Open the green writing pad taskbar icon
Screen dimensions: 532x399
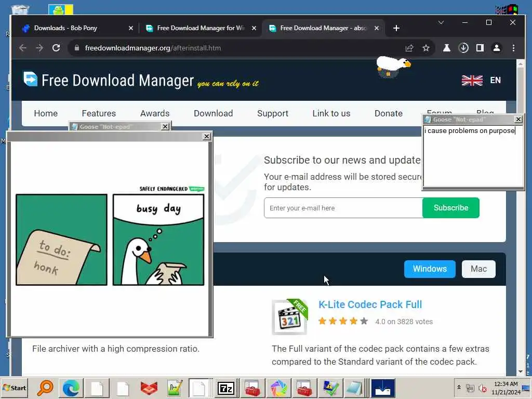(x=175, y=388)
